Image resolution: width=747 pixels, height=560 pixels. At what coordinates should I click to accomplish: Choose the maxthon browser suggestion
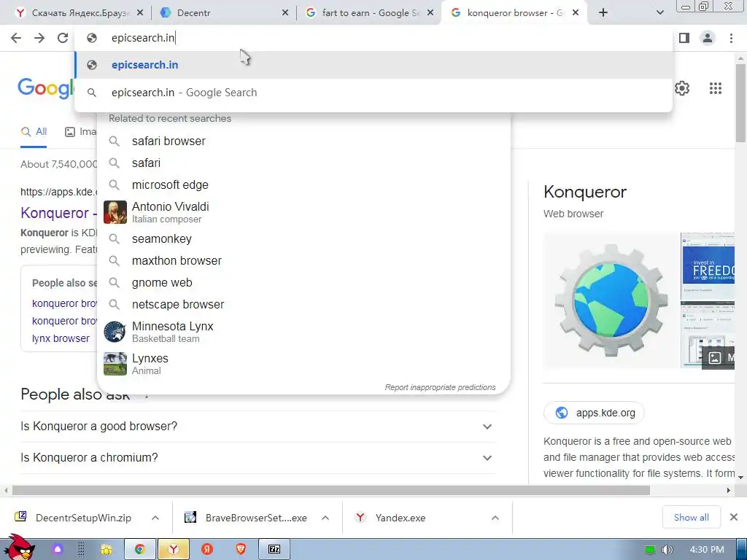coord(303,260)
